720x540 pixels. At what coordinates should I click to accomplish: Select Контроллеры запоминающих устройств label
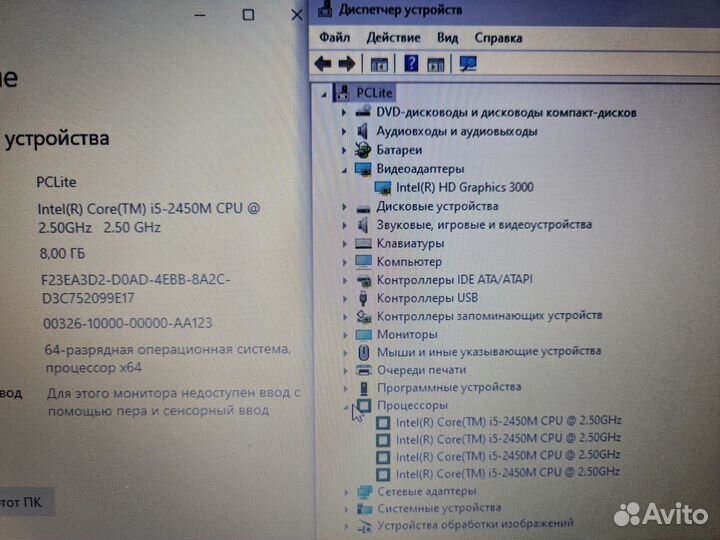(x=489, y=316)
